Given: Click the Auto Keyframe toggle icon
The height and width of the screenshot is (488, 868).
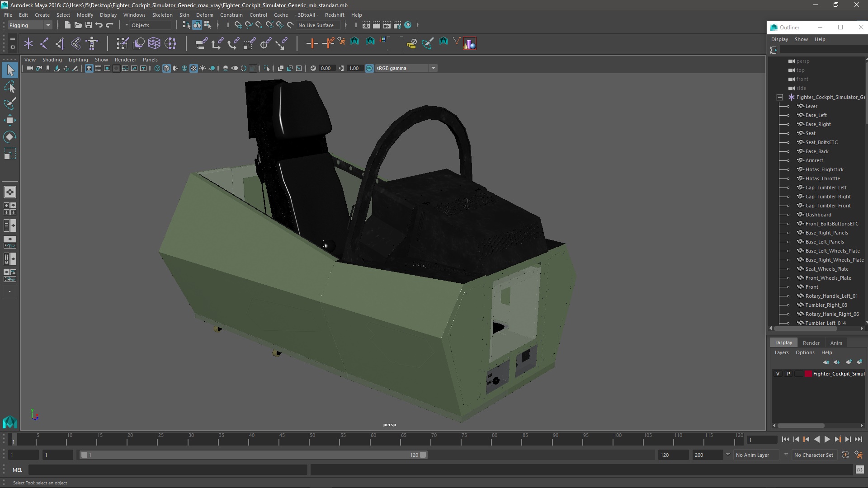Looking at the screenshot, I should [x=845, y=455].
